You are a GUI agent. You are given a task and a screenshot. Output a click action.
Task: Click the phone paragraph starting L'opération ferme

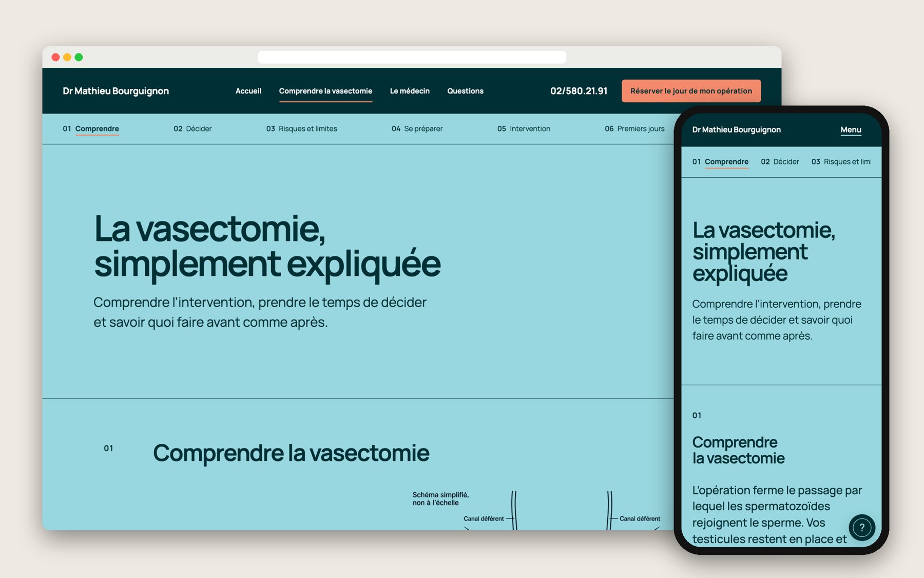pos(777,514)
